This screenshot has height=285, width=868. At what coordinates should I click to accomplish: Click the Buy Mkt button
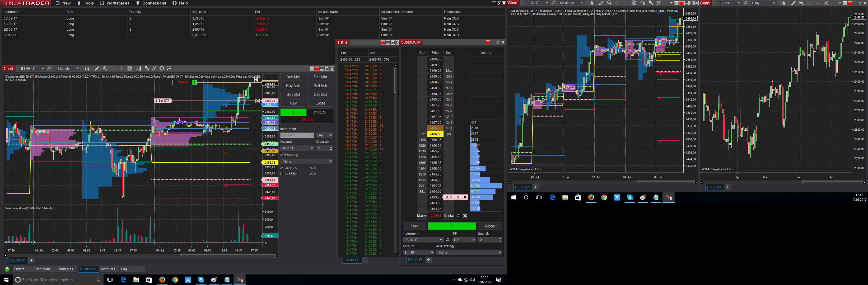click(x=293, y=77)
